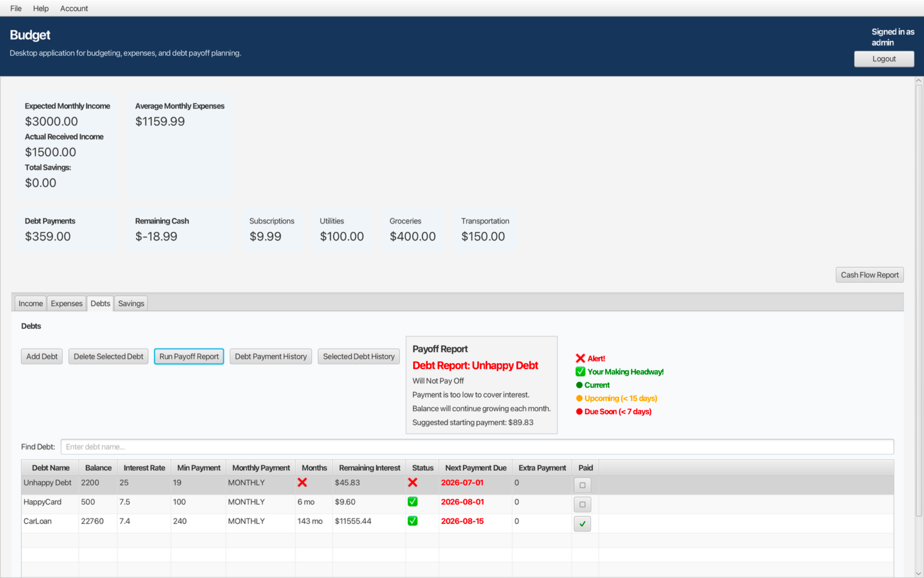Image resolution: width=924 pixels, height=578 pixels.
Task: Switch to the Income tab
Action: (x=31, y=303)
